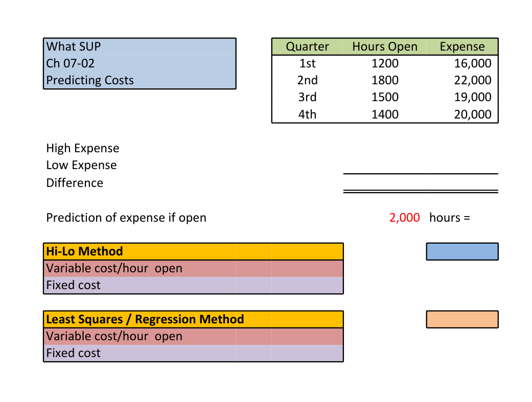The image size is (532, 402).
Task: Select the blue Hi-Lo prediction result cell
Action: point(462,251)
